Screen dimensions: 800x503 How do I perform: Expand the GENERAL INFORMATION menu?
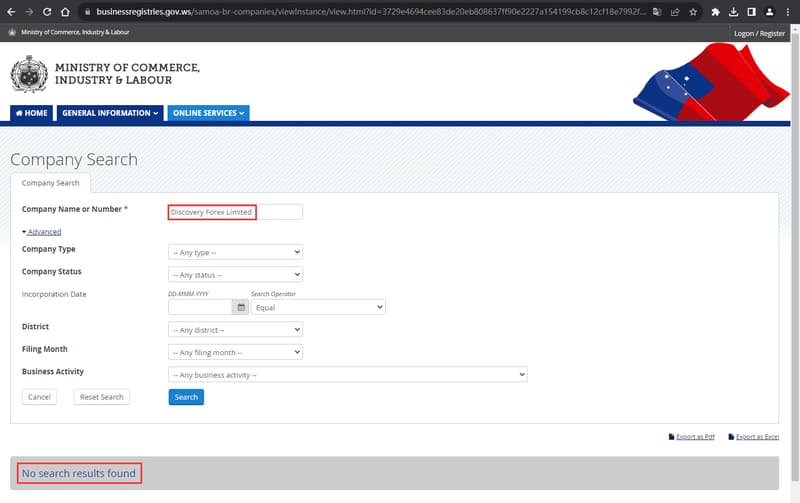tap(110, 113)
